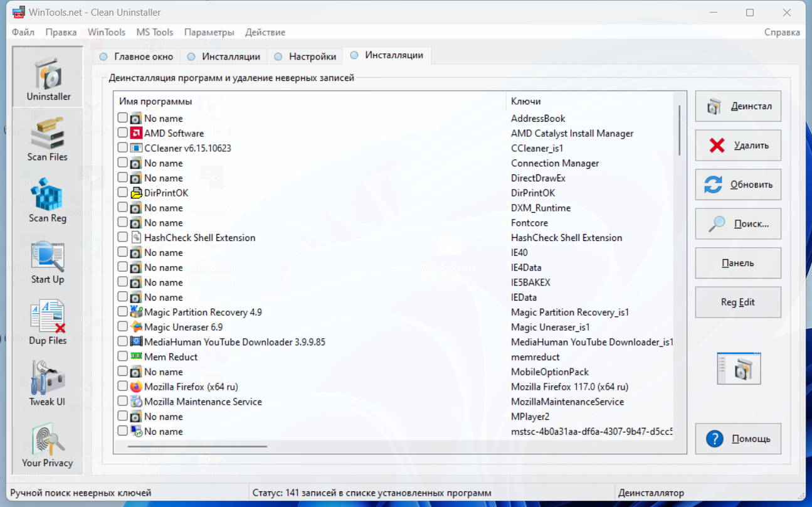
Task: Select the memreduct key entry
Action: click(x=535, y=356)
